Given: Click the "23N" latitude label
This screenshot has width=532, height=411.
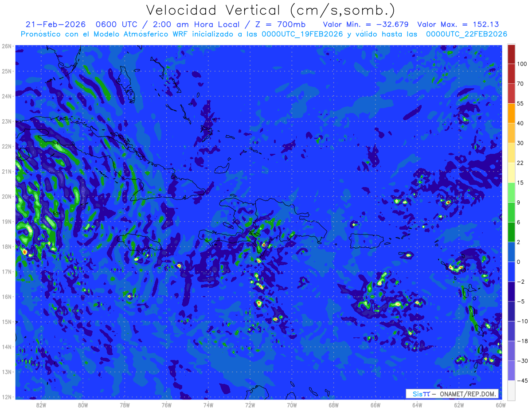Looking at the screenshot, I should point(7,121).
